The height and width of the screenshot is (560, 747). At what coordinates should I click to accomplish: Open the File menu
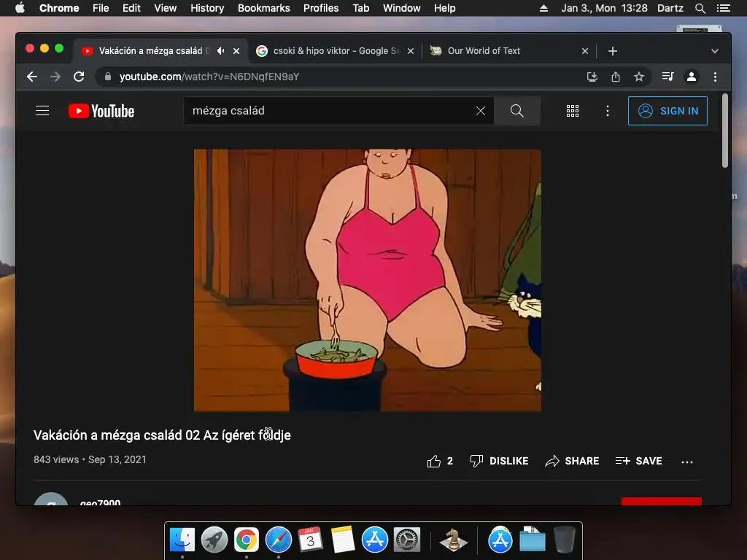pyautogui.click(x=101, y=8)
